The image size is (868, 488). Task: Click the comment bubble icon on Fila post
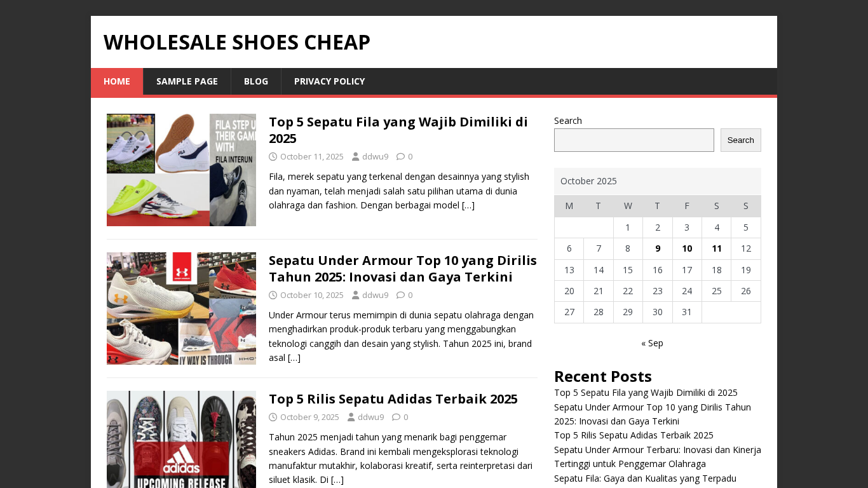pyautogui.click(x=400, y=156)
